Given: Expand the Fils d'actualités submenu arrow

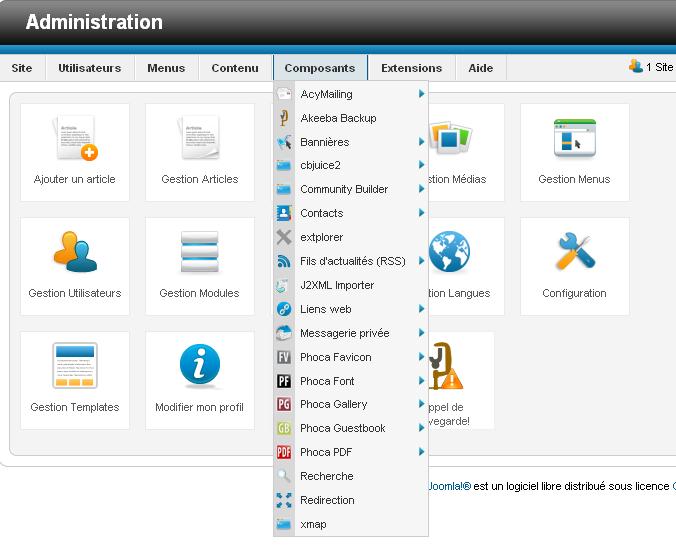Looking at the screenshot, I should tap(421, 260).
